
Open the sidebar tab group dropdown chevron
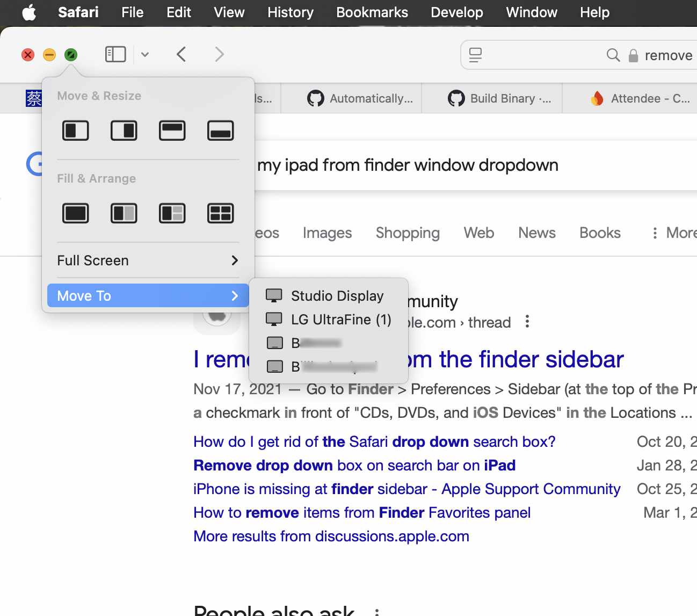[145, 54]
